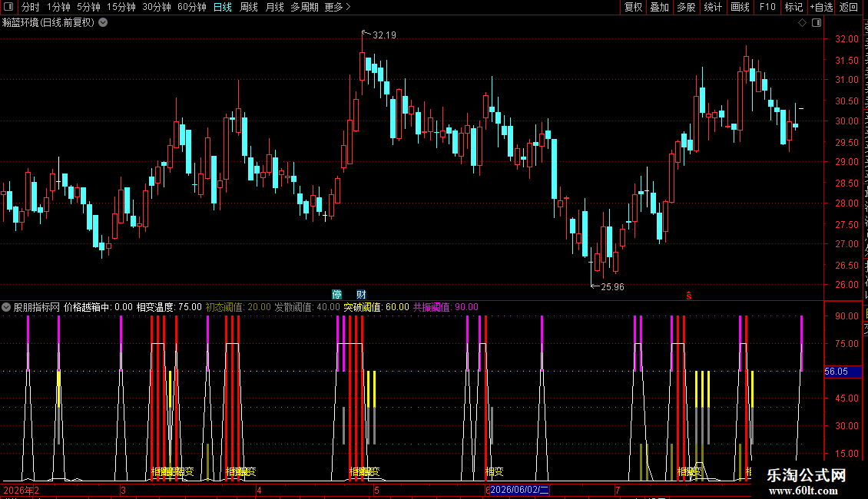Click the 共振阈值: 90.00 indicator label
The height and width of the screenshot is (499, 868).
(x=446, y=307)
